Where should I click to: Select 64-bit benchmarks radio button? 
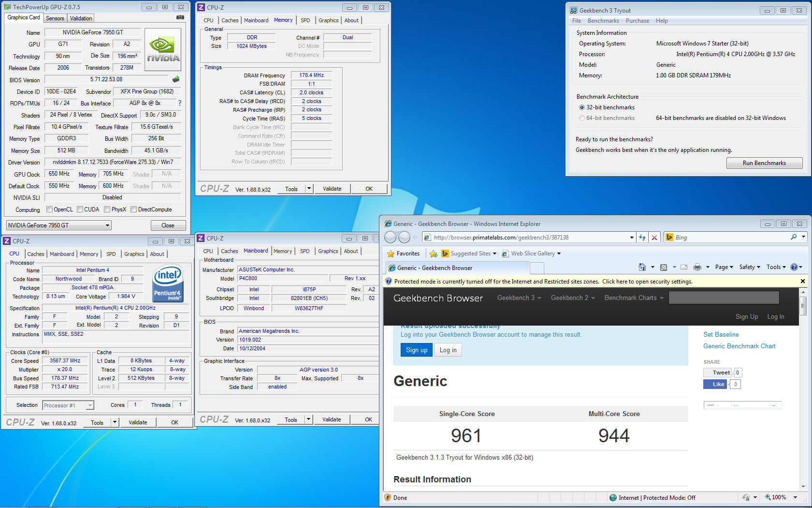[x=582, y=118]
